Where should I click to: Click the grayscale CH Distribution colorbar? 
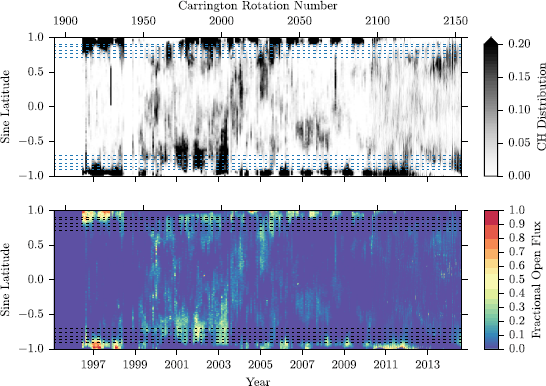(491, 106)
